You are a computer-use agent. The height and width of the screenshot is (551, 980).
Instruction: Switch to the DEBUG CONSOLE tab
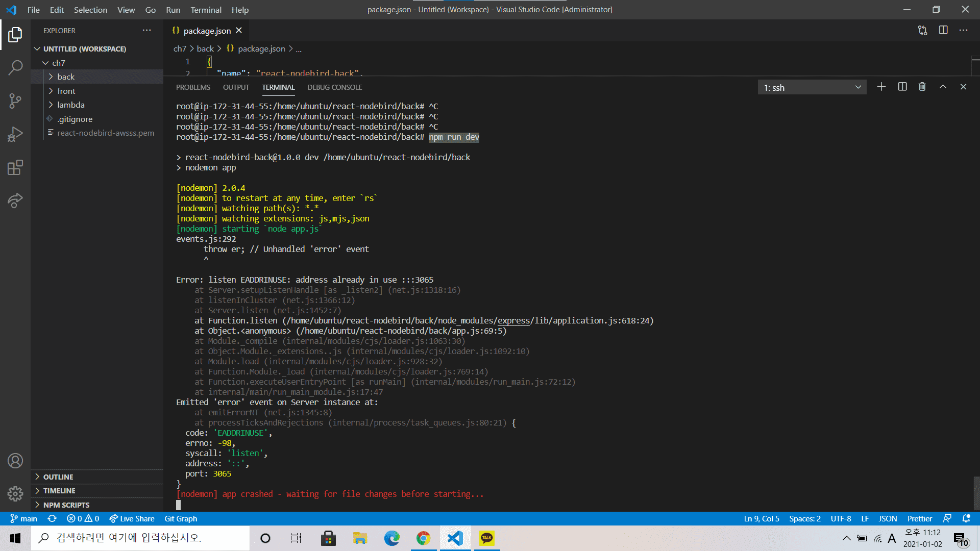tap(334, 87)
